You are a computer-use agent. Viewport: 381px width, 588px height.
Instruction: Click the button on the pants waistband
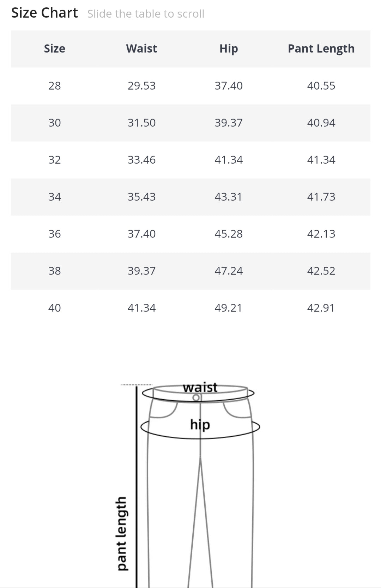pos(196,398)
